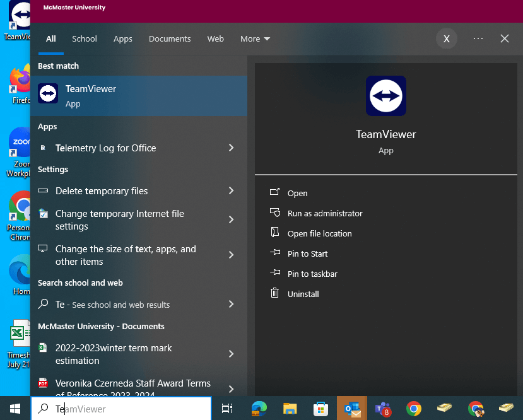Viewport: 523px width, 420px height.
Task: Expand Change the size of text arrow
Action: (231, 255)
